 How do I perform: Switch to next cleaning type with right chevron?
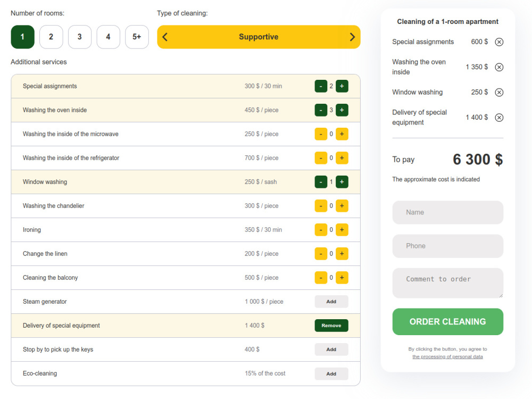(352, 37)
